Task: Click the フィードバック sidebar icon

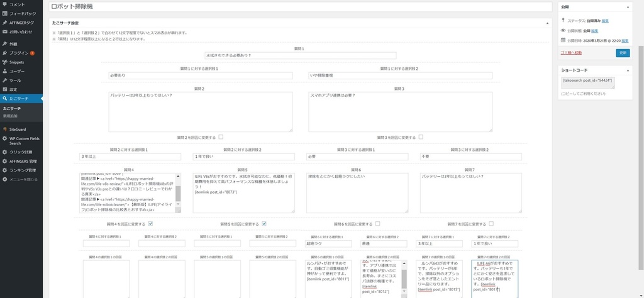Action: [4, 14]
